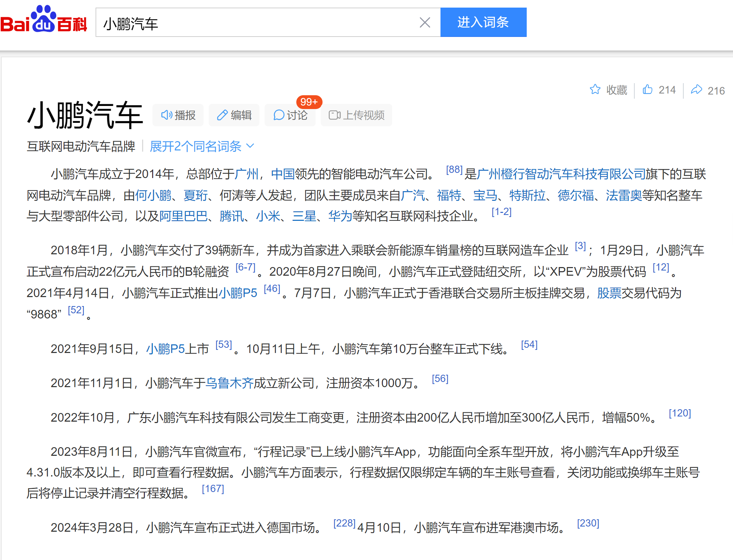733x560 pixels.
Task: Click the share count 216
Action: pos(716,91)
